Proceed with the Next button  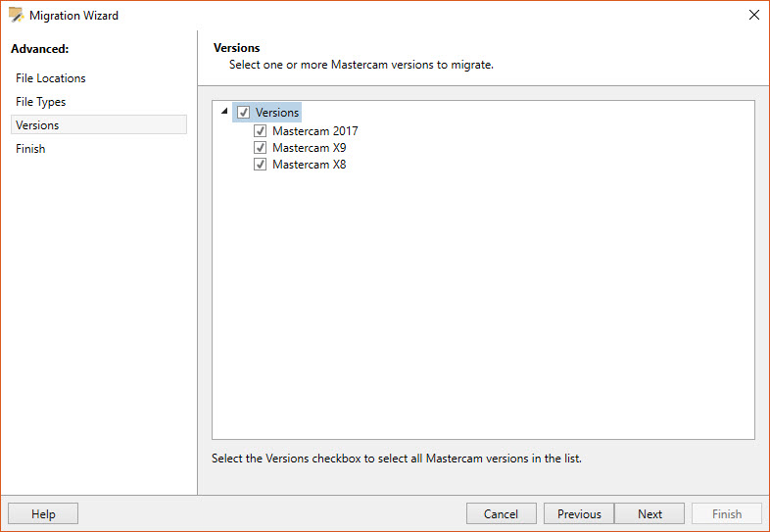(x=650, y=513)
